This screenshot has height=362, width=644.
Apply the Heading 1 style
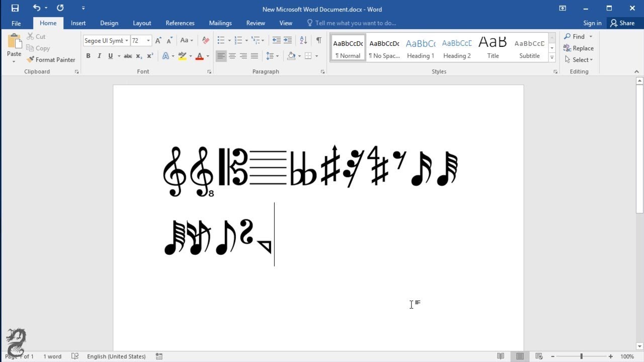tap(421, 48)
